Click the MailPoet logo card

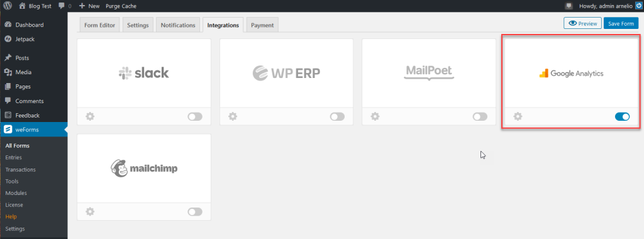(429, 73)
